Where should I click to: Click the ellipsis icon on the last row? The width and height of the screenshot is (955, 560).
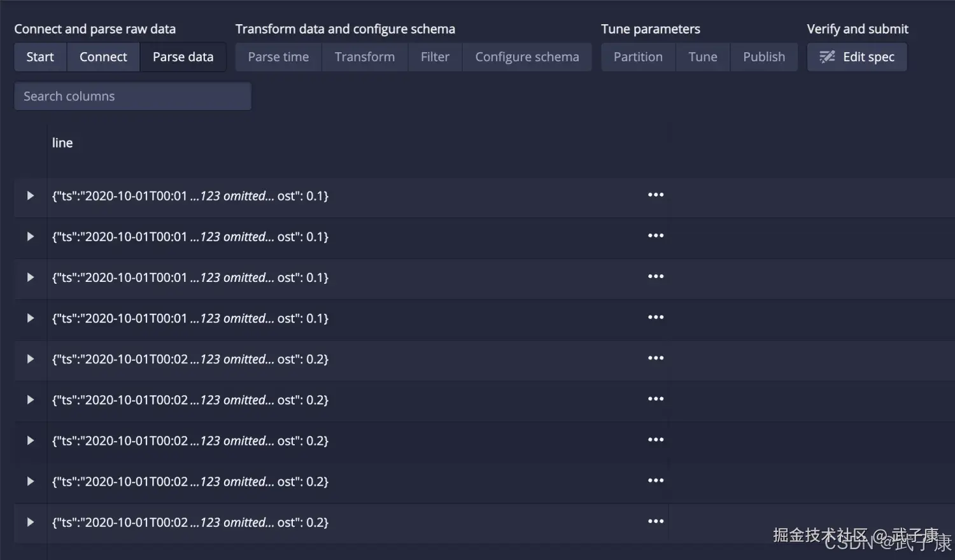coord(656,521)
